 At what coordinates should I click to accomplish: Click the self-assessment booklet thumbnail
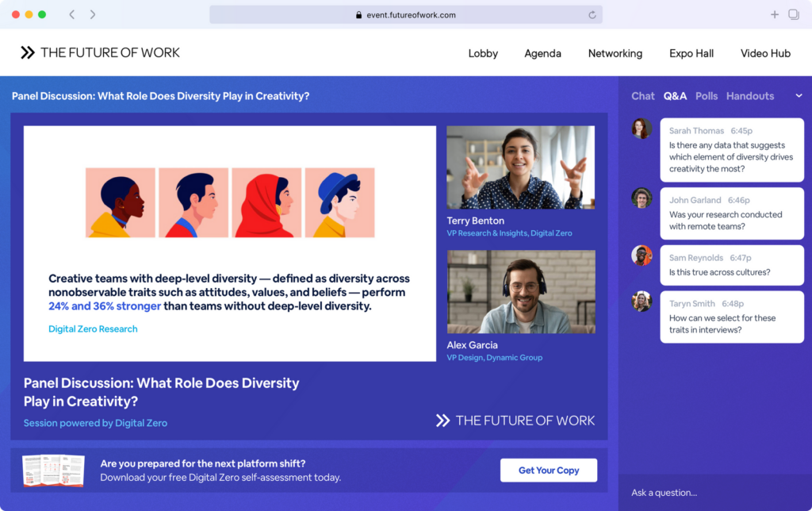click(53, 470)
